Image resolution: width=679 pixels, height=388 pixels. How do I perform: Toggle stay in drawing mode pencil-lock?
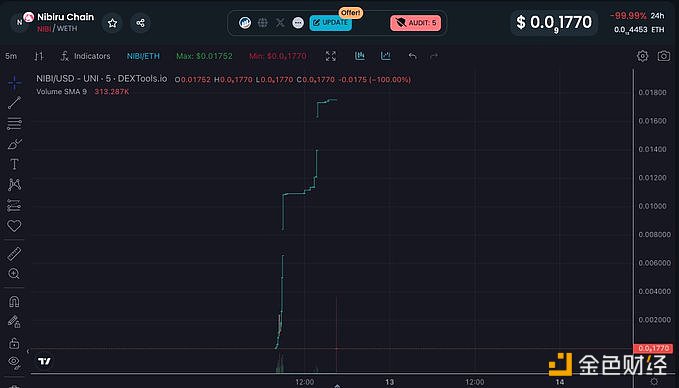pyautogui.click(x=14, y=322)
